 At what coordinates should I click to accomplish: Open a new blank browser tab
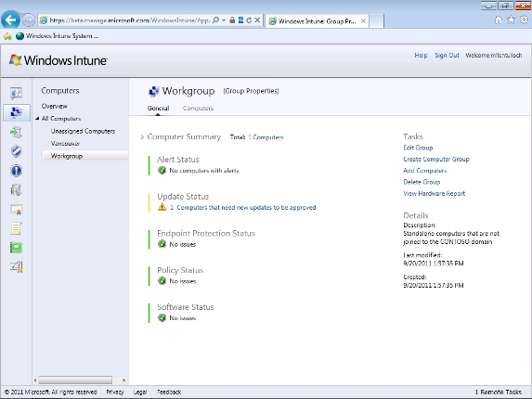click(376, 21)
